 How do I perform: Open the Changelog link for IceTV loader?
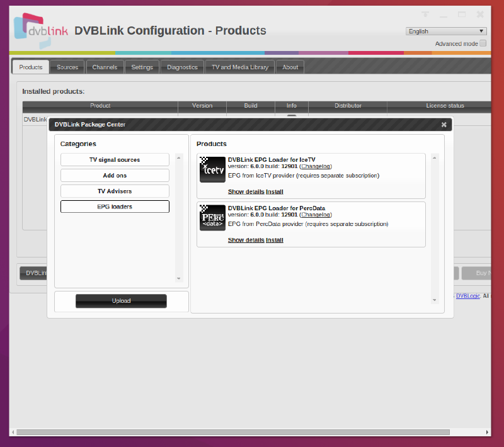tap(316, 166)
